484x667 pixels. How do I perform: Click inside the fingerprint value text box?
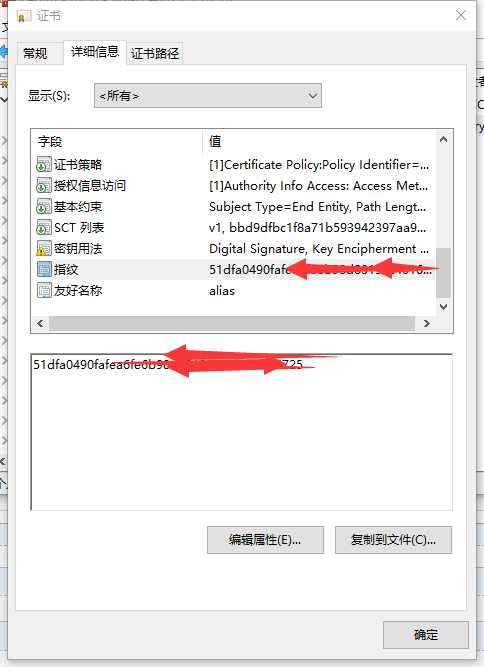click(242, 432)
